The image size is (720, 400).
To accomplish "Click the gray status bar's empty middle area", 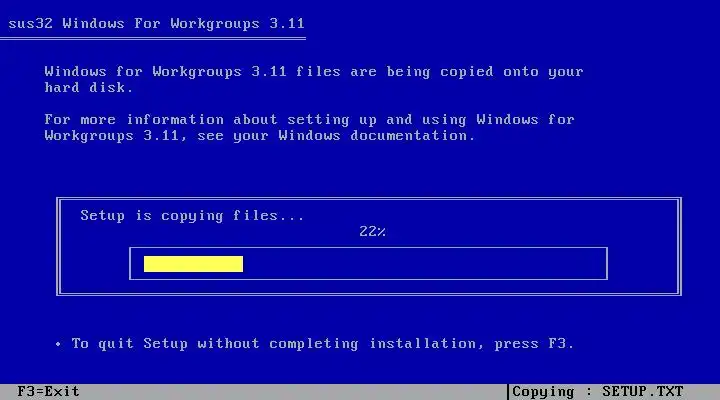I will [293, 392].
